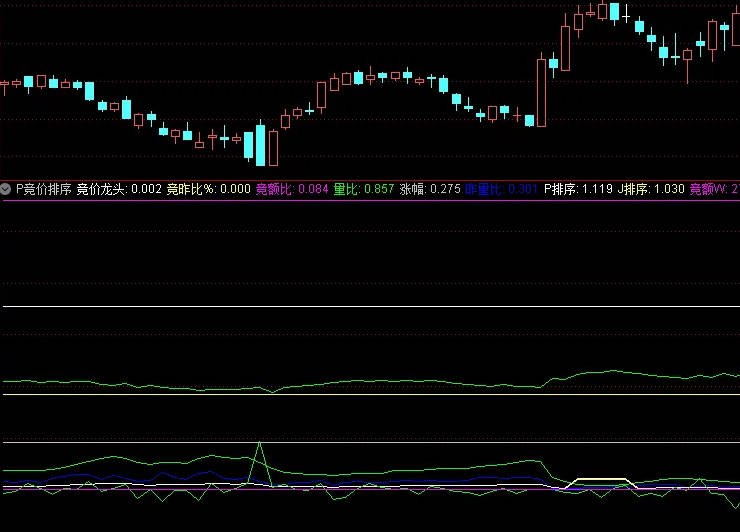Viewport: 740px width, 532px height.
Task: Click the yellow plateau segment on the indicator line
Action: [603, 479]
